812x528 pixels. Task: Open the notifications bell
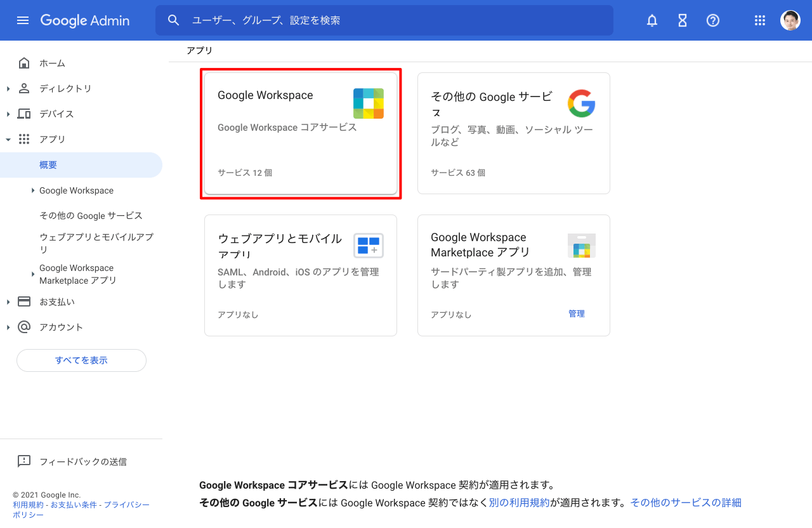652,20
